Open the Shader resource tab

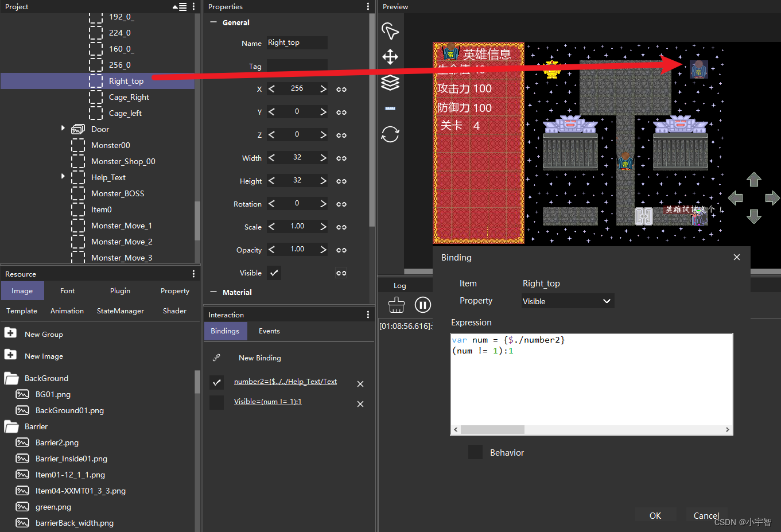tap(174, 311)
